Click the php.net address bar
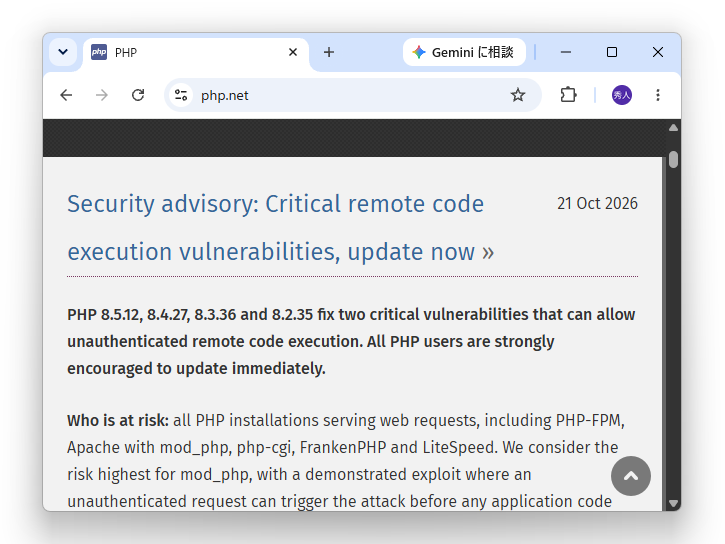This screenshot has height=544, width=725. pos(352,95)
